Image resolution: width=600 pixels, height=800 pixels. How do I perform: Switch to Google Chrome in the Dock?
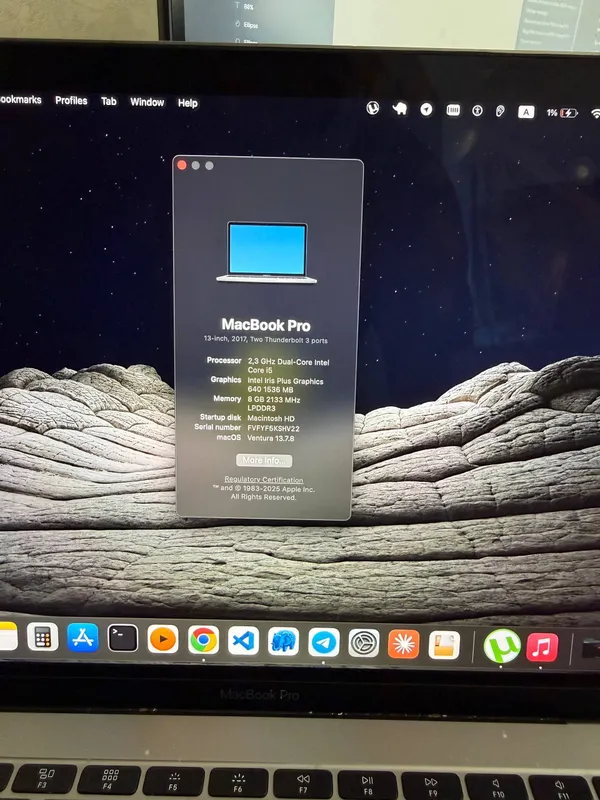click(x=203, y=640)
